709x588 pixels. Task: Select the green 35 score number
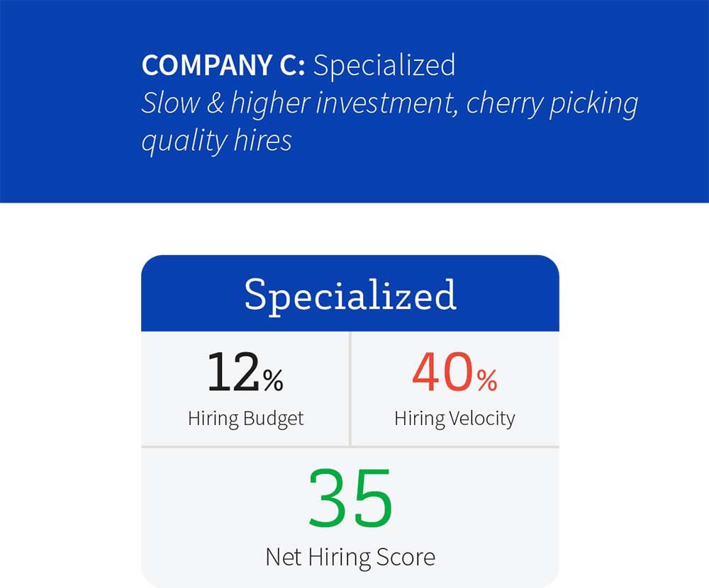(350, 499)
